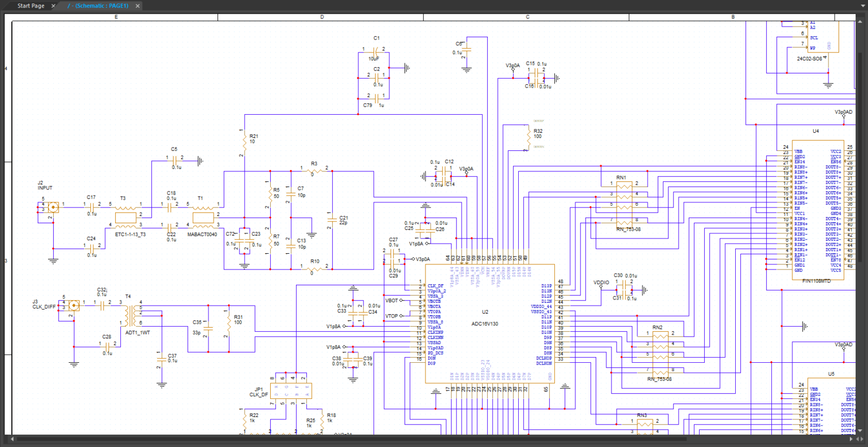This screenshot has height=447, width=868.
Task: Switch to the Start Page tab
Action: (31, 6)
